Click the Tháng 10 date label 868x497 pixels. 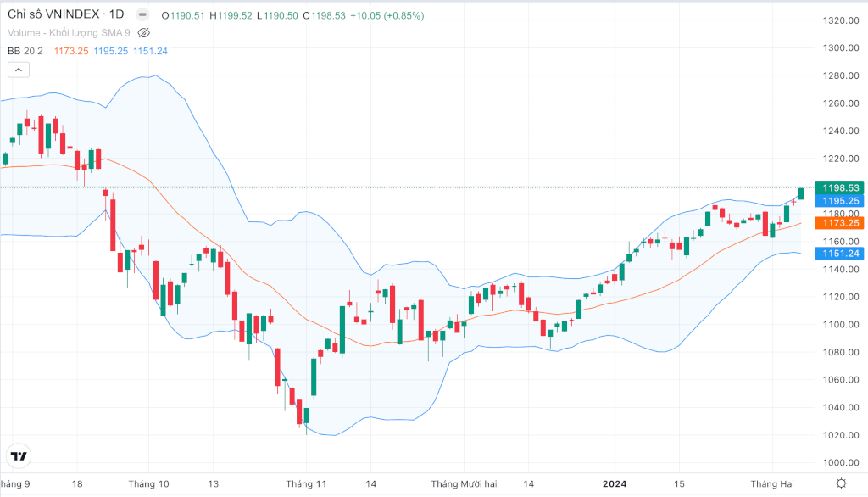(x=148, y=483)
